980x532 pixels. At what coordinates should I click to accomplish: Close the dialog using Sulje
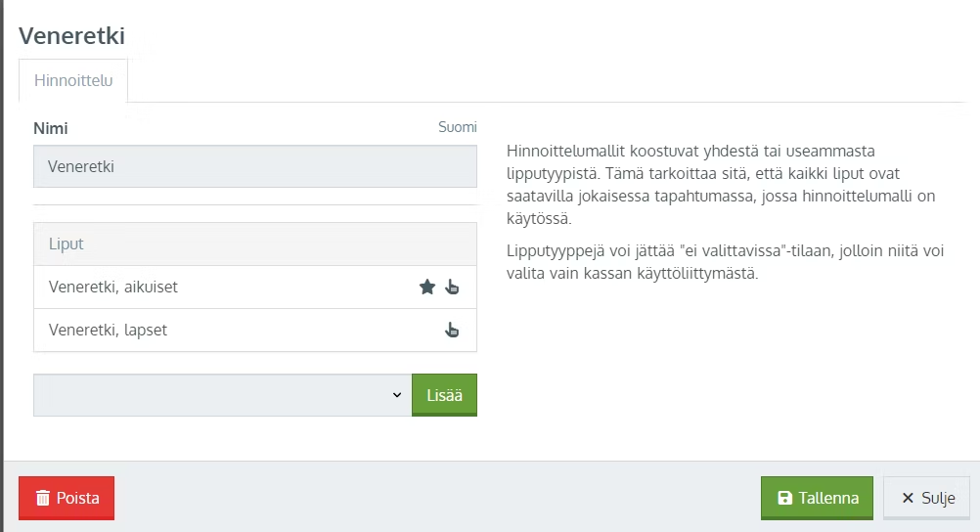pyautogui.click(x=926, y=498)
